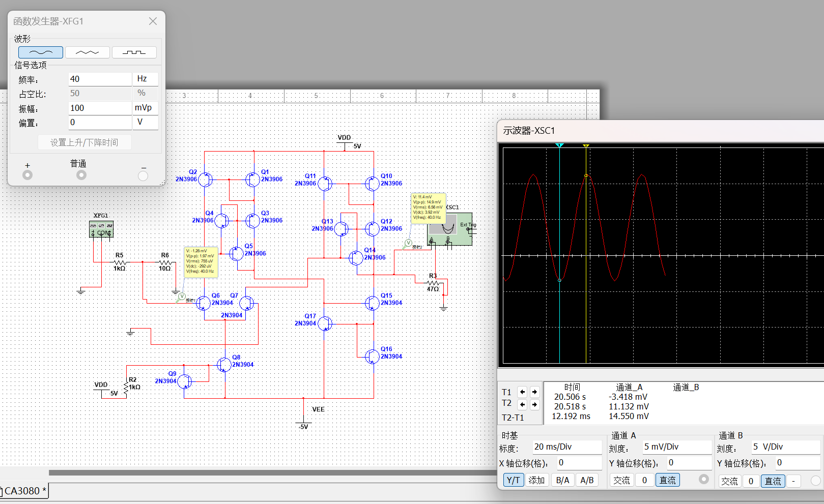The width and height of the screenshot is (824, 504).
Task: Open the V offset unit dropdown
Action: 146,122
